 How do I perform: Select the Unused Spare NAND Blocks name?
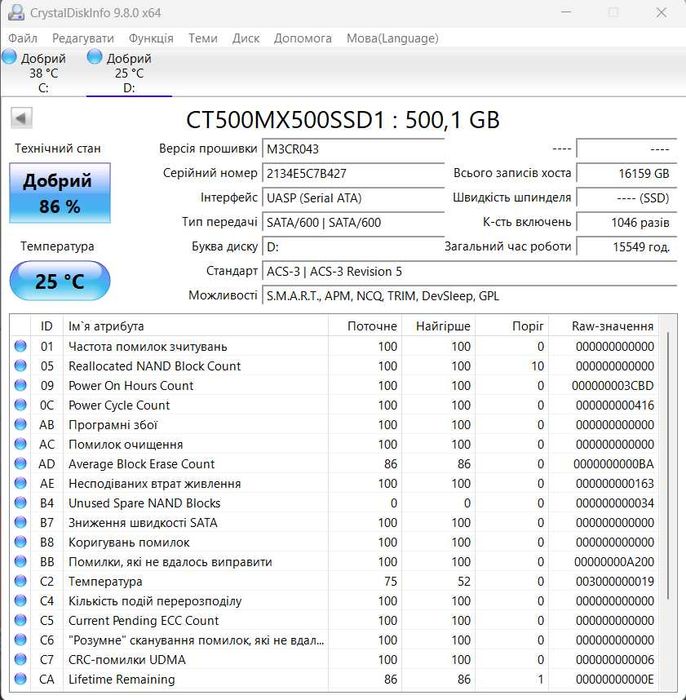point(144,503)
